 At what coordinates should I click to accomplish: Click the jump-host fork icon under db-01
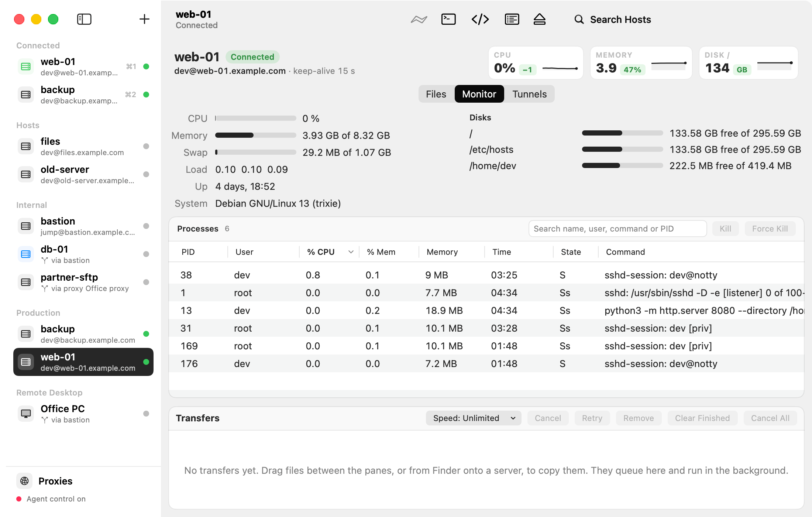pos(45,260)
